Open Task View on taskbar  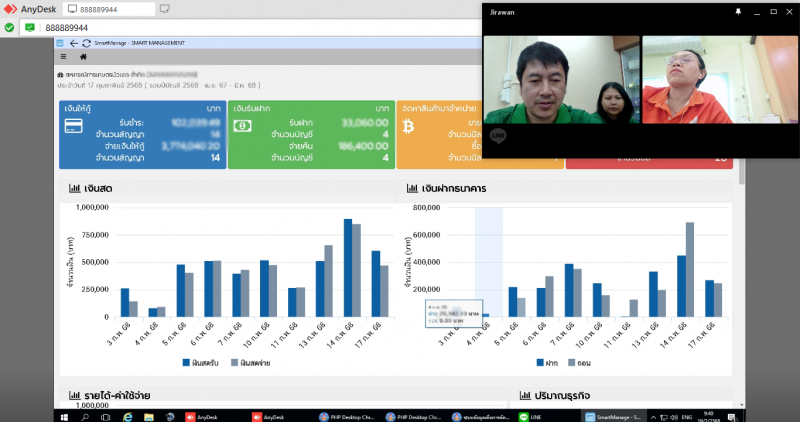(x=105, y=417)
